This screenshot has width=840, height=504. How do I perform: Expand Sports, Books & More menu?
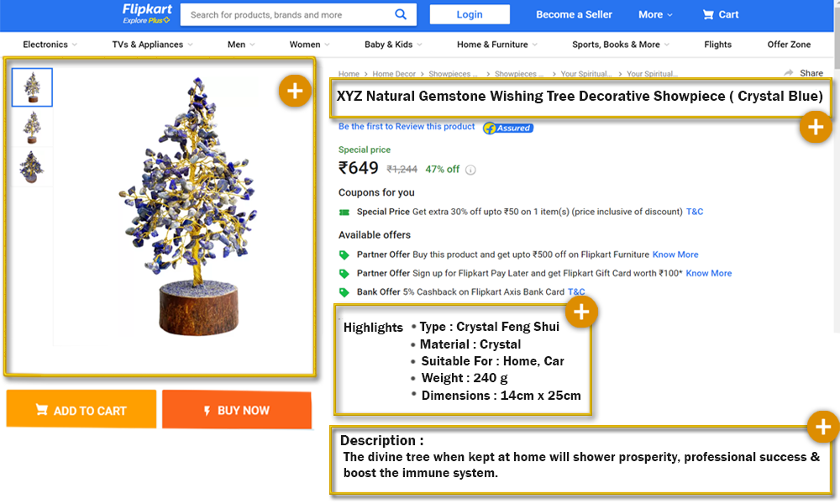[x=621, y=45]
